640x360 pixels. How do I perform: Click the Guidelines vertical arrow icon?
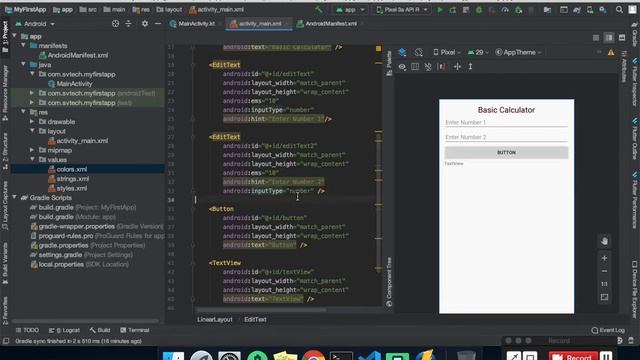click(470, 67)
